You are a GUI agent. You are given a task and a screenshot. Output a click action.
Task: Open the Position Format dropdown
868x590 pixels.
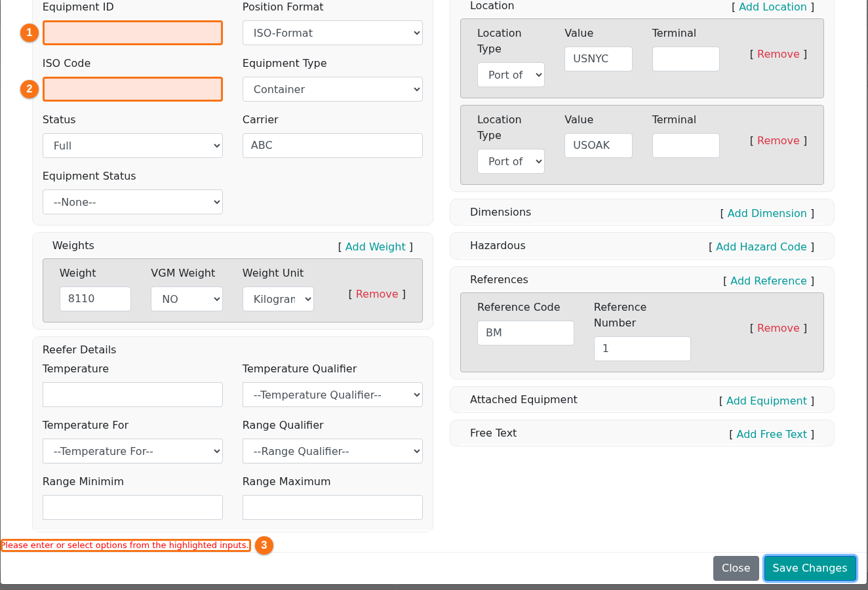tap(332, 33)
